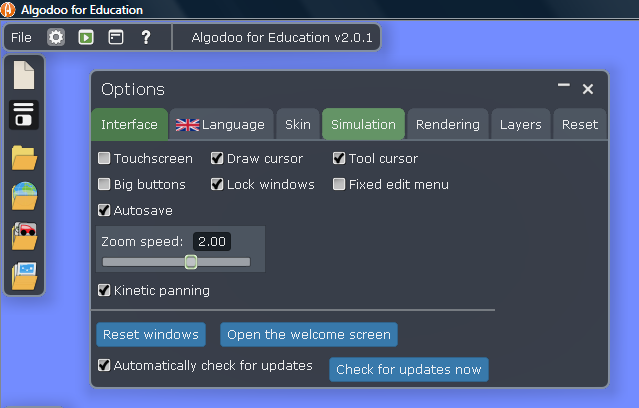This screenshot has width=639, height=408.
Task: Open the Help question mark icon
Action: click(x=146, y=37)
